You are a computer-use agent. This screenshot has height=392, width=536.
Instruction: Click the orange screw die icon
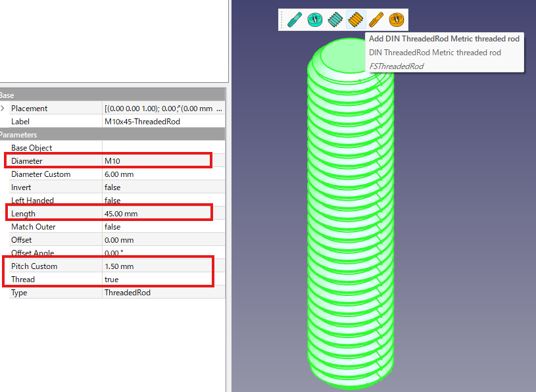pyautogui.click(x=396, y=19)
